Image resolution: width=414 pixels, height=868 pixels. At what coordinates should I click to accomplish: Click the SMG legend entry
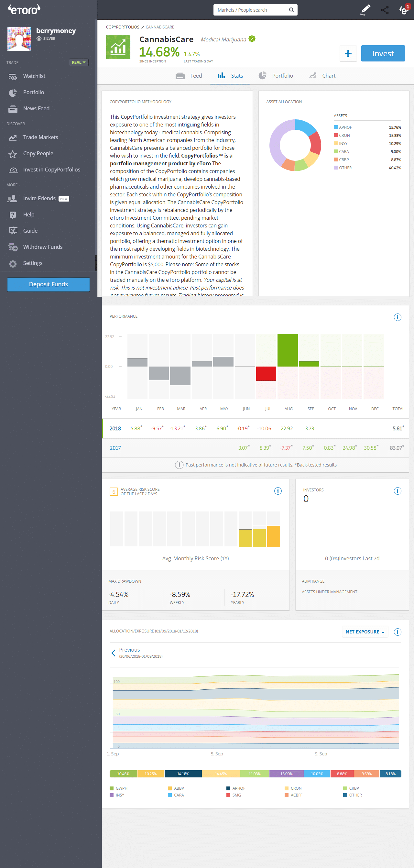tap(234, 795)
